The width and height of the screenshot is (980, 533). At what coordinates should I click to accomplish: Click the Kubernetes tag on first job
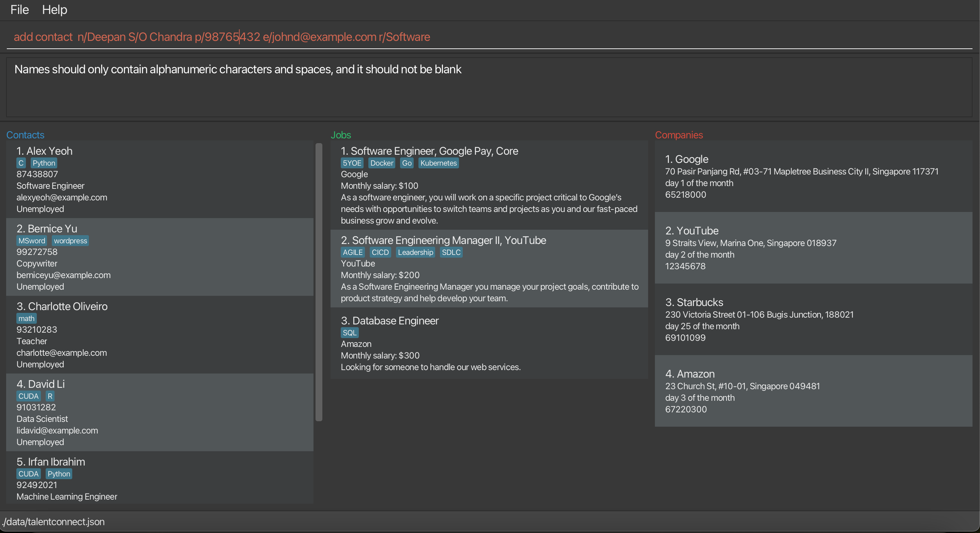coord(438,163)
